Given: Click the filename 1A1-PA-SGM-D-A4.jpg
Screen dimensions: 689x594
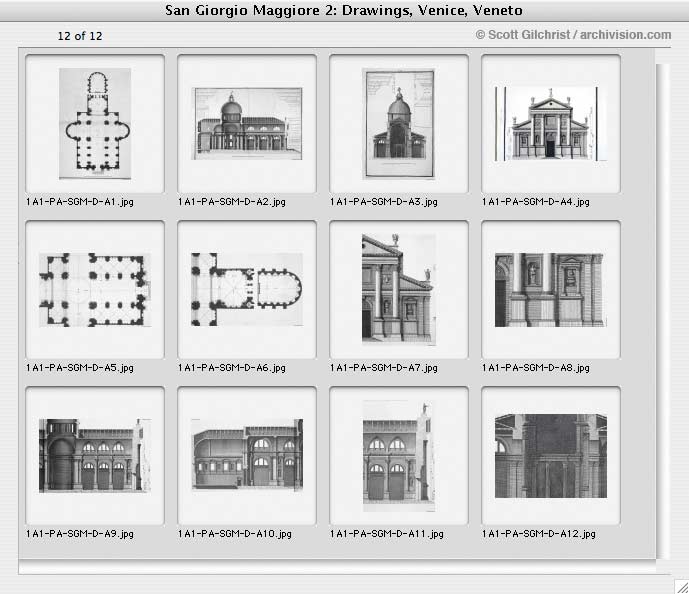Looking at the screenshot, I should click(x=536, y=202).
